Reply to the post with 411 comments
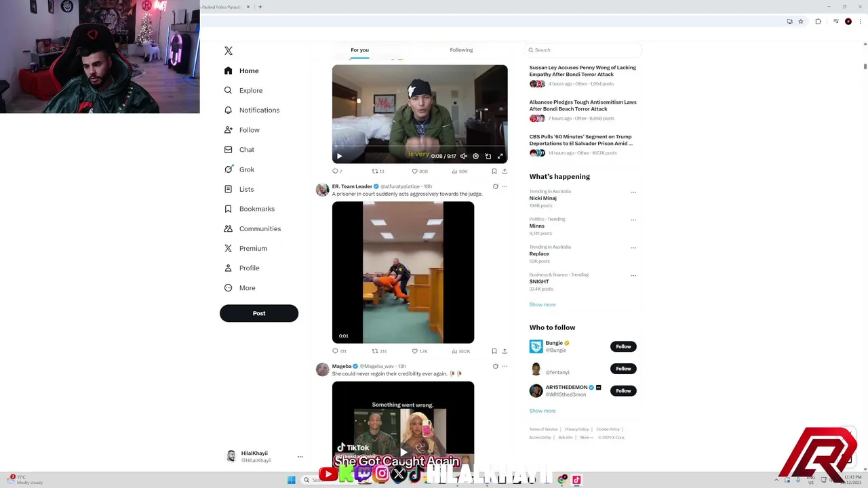Image resolution: width=868 pixels, height=488 pixels. pos(339,351)
